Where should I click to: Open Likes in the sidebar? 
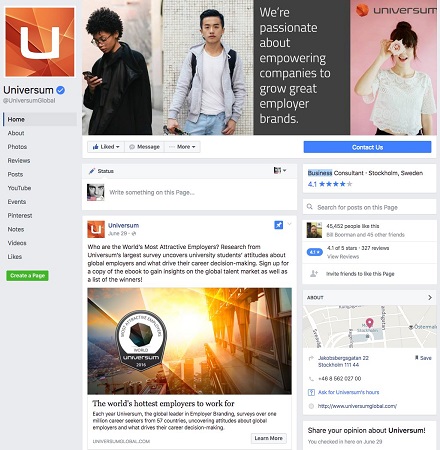coord(15,257)
